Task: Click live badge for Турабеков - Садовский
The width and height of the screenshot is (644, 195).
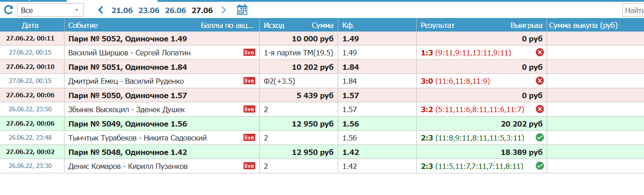Action: pos(249,138)
